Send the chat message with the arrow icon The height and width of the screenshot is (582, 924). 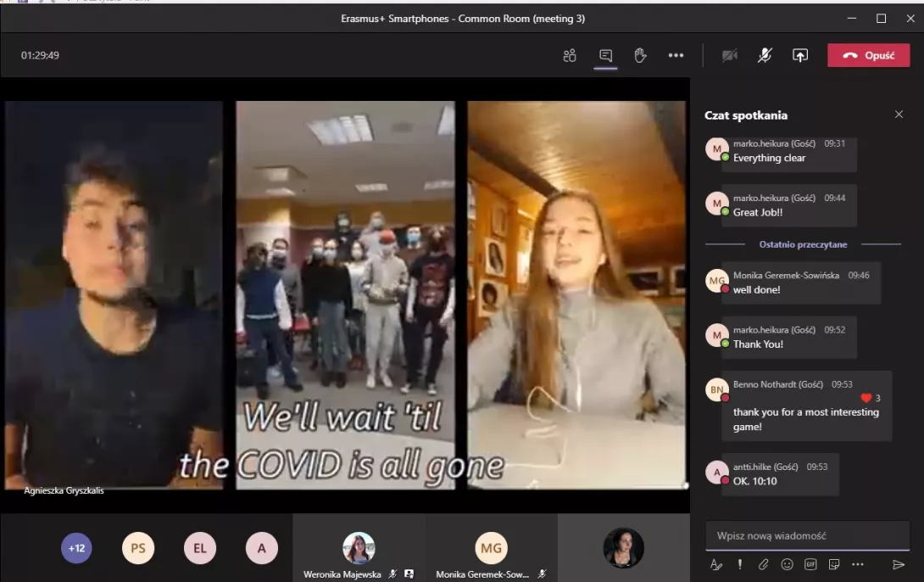(x=899, y=564)
